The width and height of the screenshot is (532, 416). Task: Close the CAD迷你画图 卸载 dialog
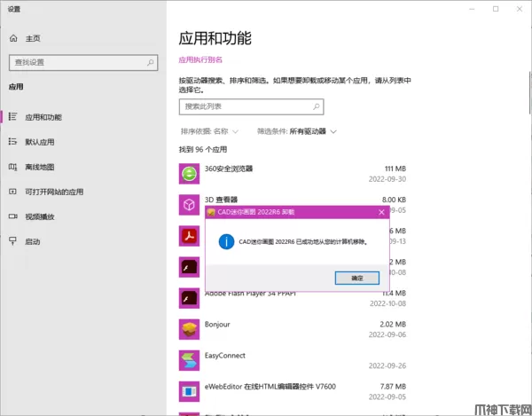(381, 212)
